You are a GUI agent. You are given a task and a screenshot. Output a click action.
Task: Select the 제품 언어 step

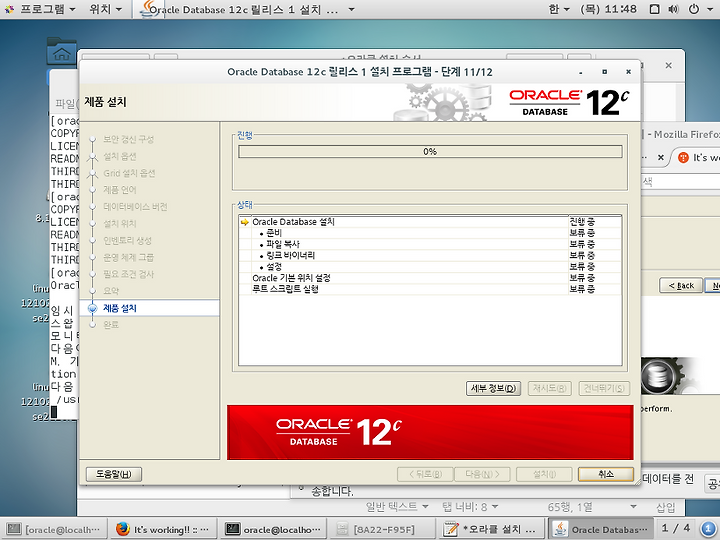click(120, 190)
